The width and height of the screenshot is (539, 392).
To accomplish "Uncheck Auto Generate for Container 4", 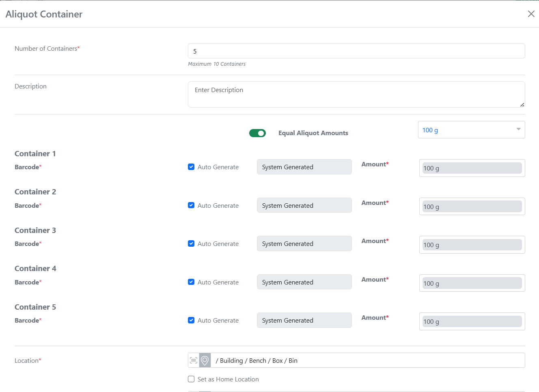I will [191, 282].
